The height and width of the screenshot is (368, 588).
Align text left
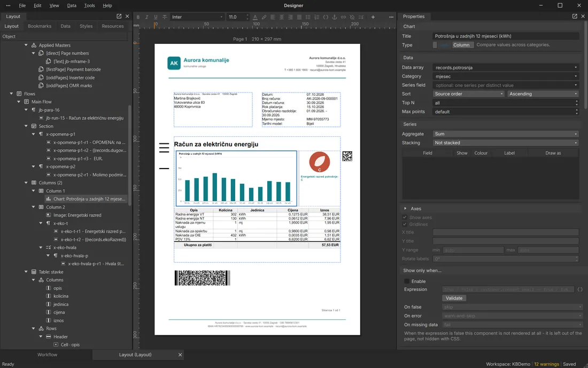pyautogui.click(x=273, y=17)
